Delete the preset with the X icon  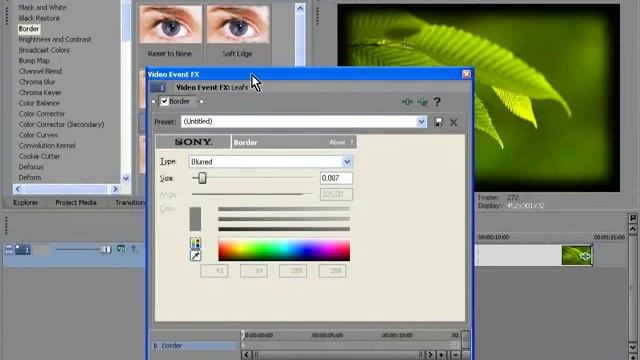click(453, 122)
